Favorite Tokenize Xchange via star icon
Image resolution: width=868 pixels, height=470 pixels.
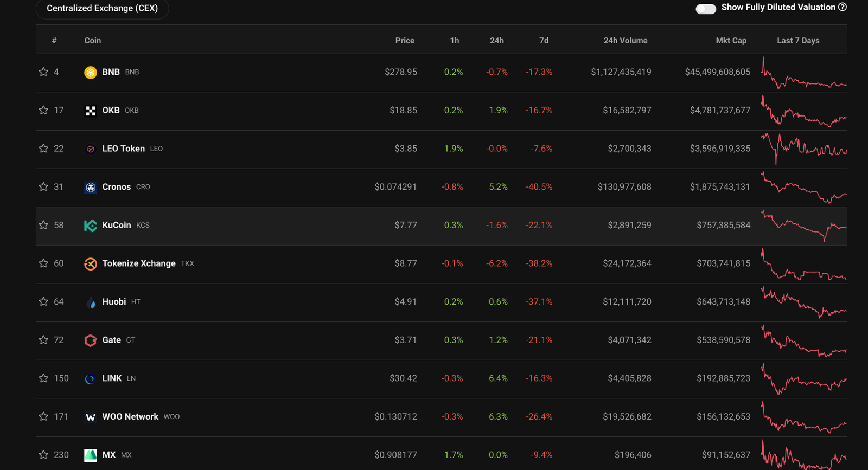(43, 263)
